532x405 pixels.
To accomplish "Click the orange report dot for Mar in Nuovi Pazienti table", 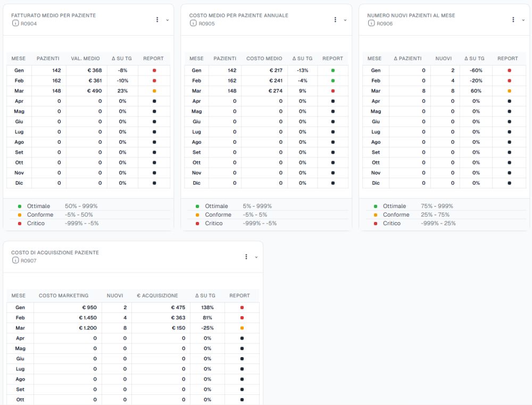I will (x=509, y=90).
